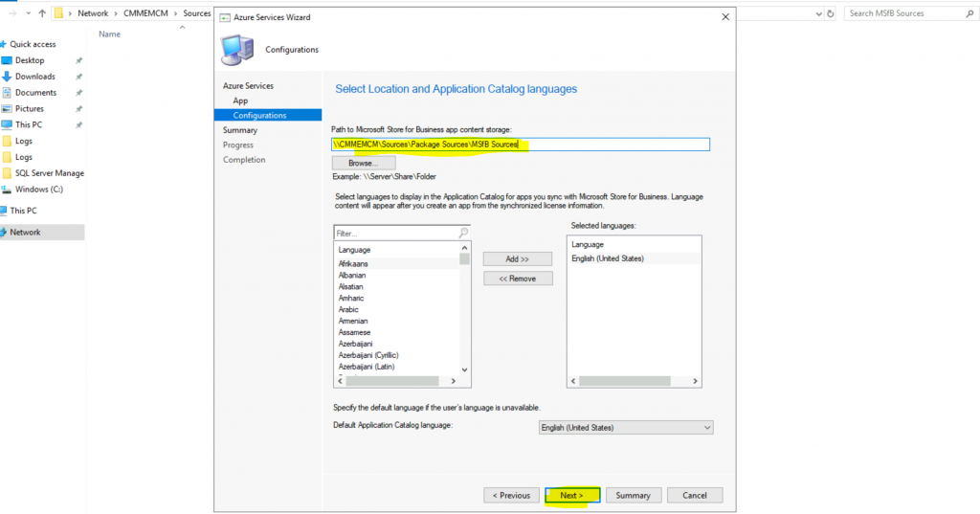Click CMMEMCM in Explorer address breadcrumb
The height and width of the screenshot is (514, 980).
click(x=145, y=13)
